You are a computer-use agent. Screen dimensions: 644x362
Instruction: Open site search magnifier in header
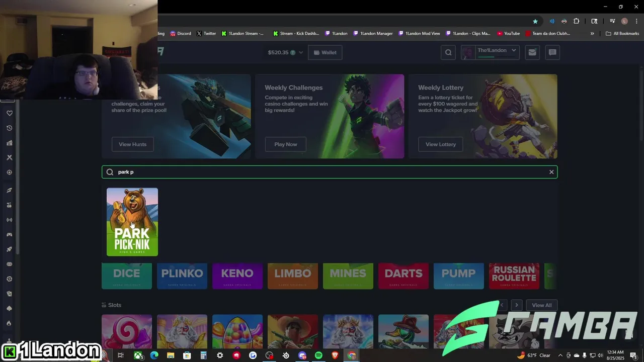(x=448, y=52)
